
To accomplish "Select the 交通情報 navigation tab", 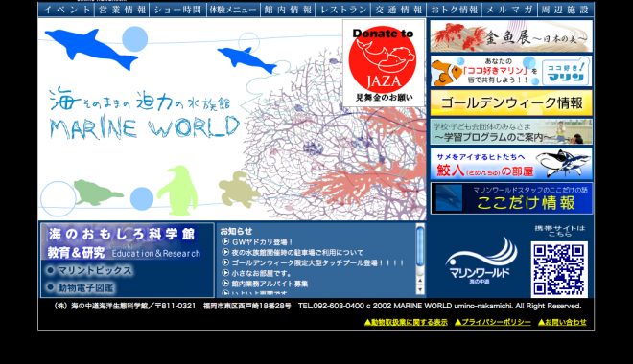I will 398,10.
